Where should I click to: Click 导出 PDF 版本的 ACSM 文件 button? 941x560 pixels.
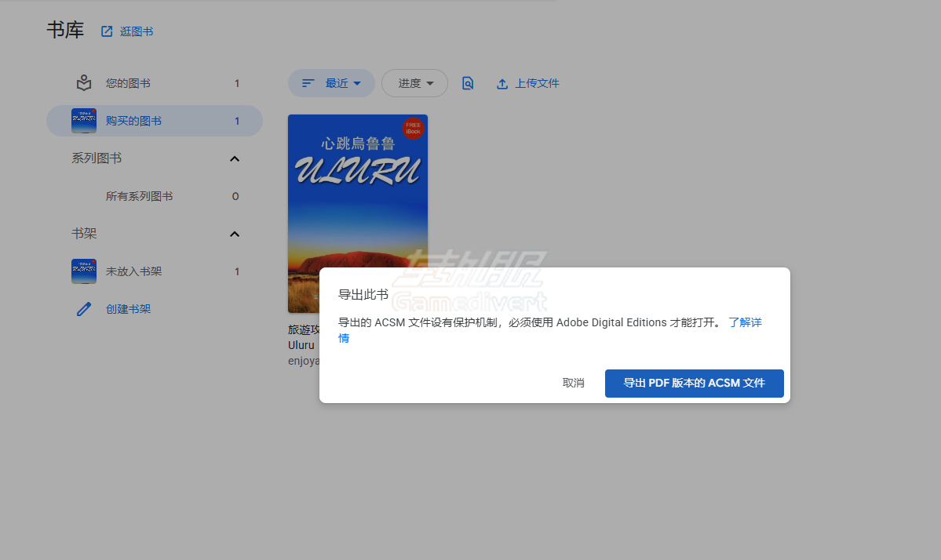pyautogui.click(x=694, y=384)
